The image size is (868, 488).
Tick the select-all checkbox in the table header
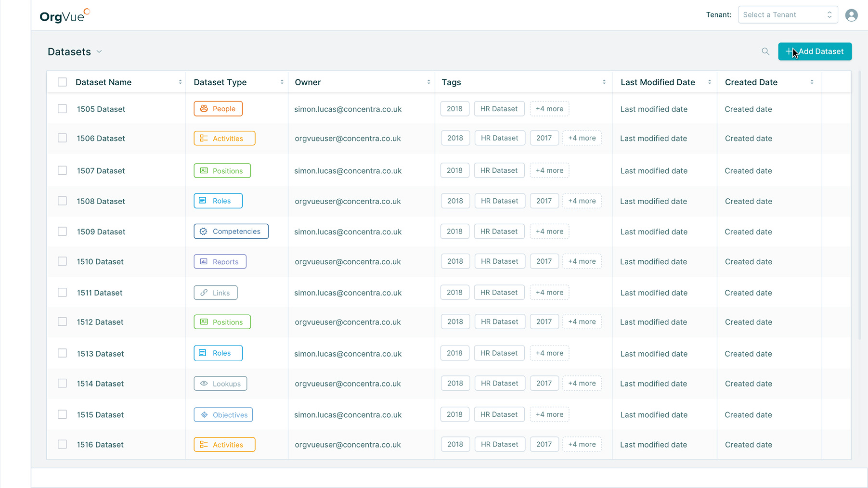[x=62, y=82]
